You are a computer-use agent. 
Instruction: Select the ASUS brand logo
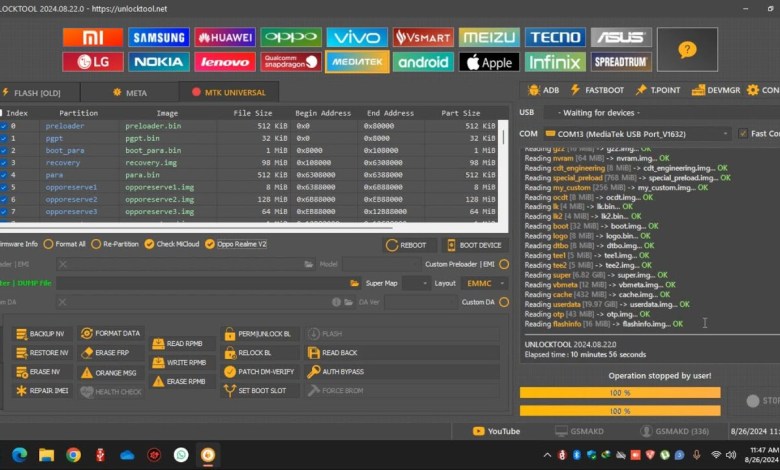coord(621,37)
